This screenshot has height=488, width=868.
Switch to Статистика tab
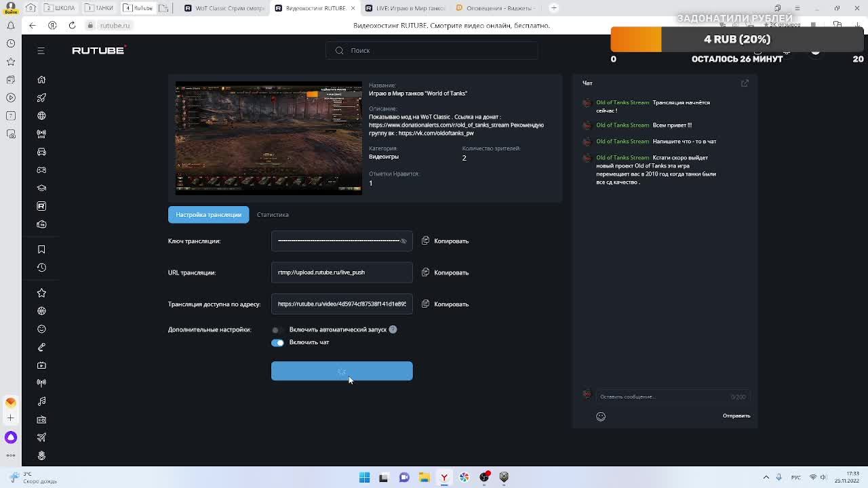[273, 214]
